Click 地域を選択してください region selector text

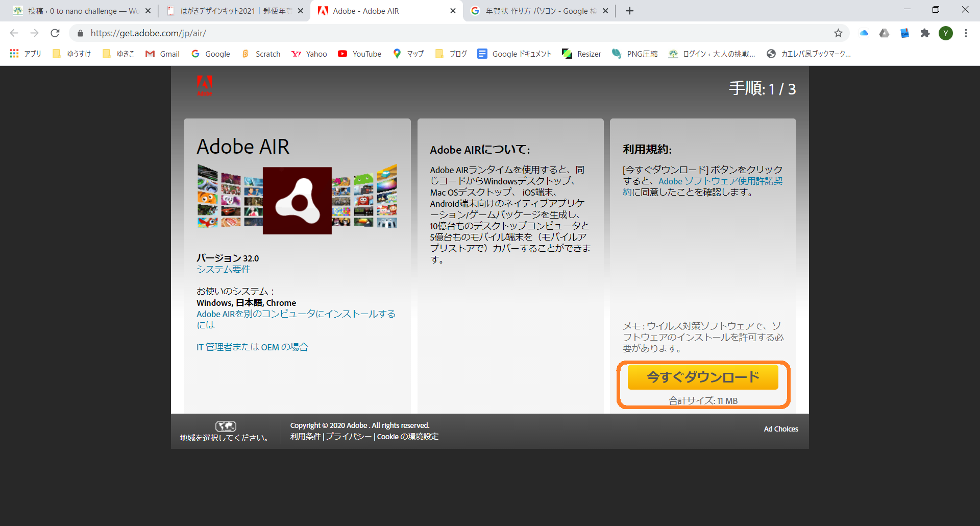click(224, 438)
